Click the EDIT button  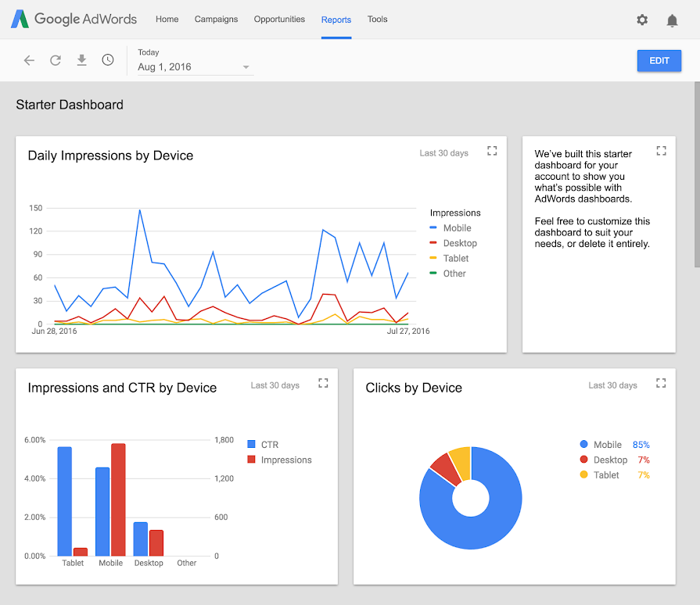pyautogui.click(x=659, y=61)
